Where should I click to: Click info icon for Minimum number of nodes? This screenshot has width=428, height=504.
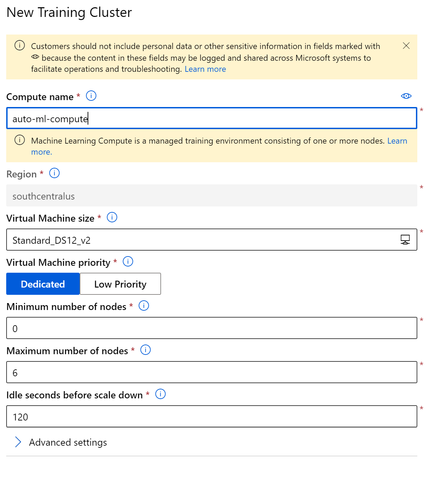click(x=144, y=306)
